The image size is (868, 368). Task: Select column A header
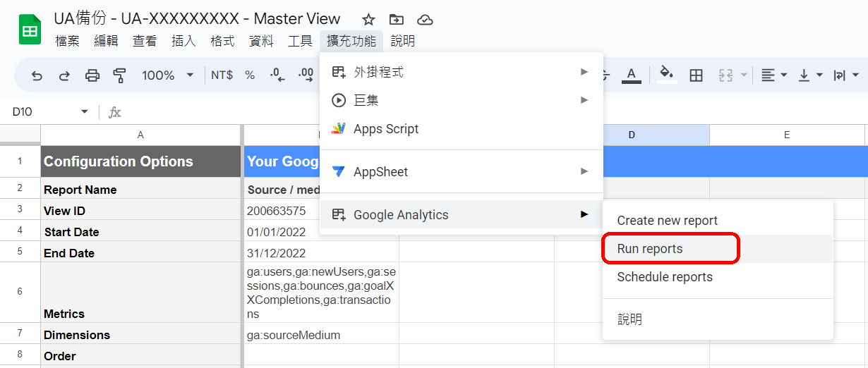click(140, 135)
